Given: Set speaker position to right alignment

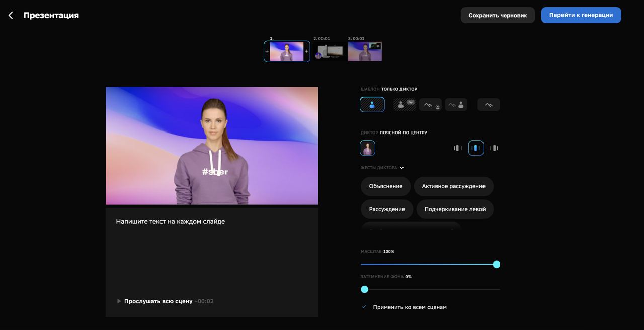Looking at the screenshot, I should [x=494, y=148].
